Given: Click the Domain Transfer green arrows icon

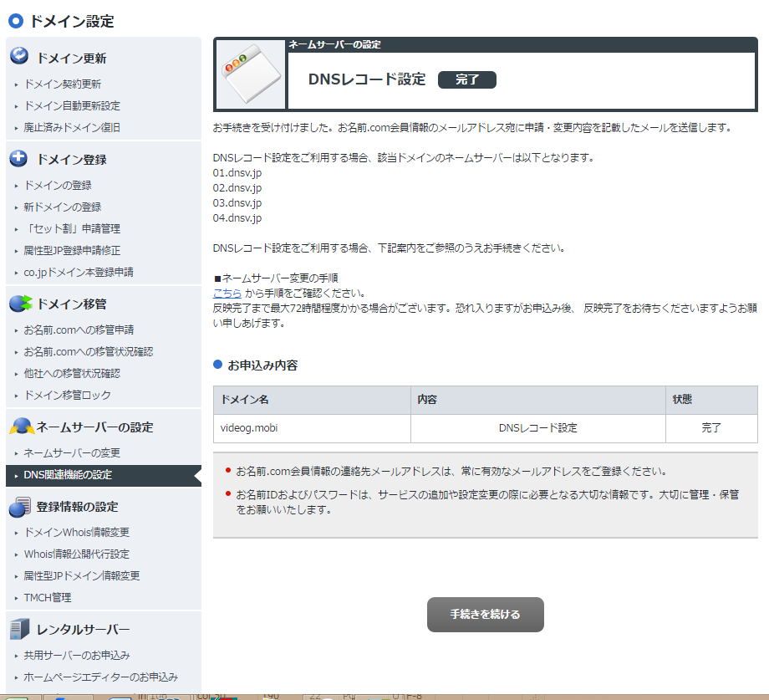Looking at the screenshot, I should pyautogui.click(x=20, y=303).
